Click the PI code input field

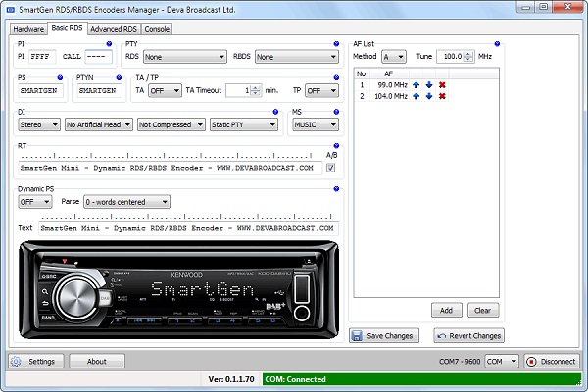tap(42, 57)
